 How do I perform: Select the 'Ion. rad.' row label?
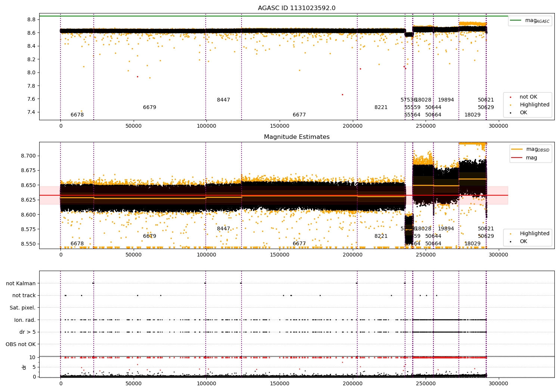tap(25, 320)
